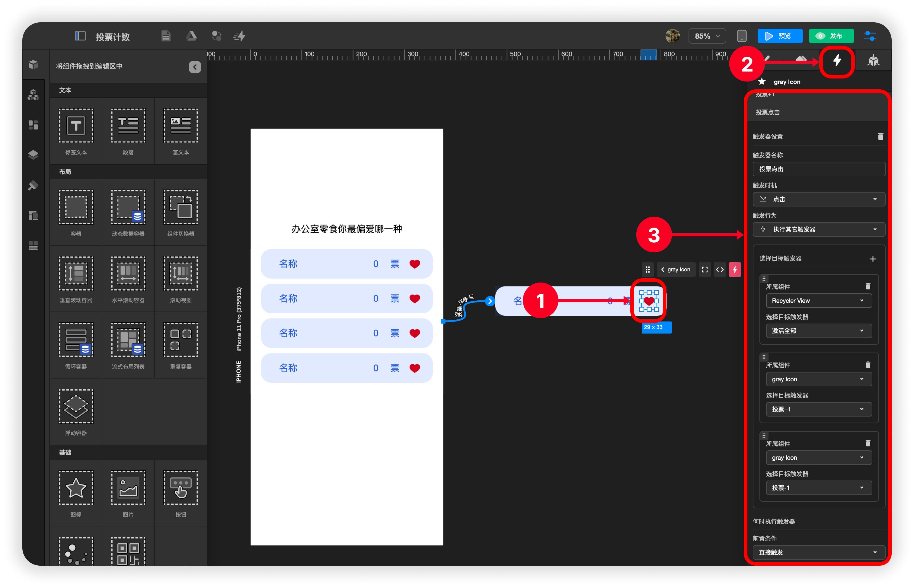Viewport: 914px width, 588px height.
Task: Click the poll title 办公室零食你最偏爱哪一种
Action: (x=347, y=229)
